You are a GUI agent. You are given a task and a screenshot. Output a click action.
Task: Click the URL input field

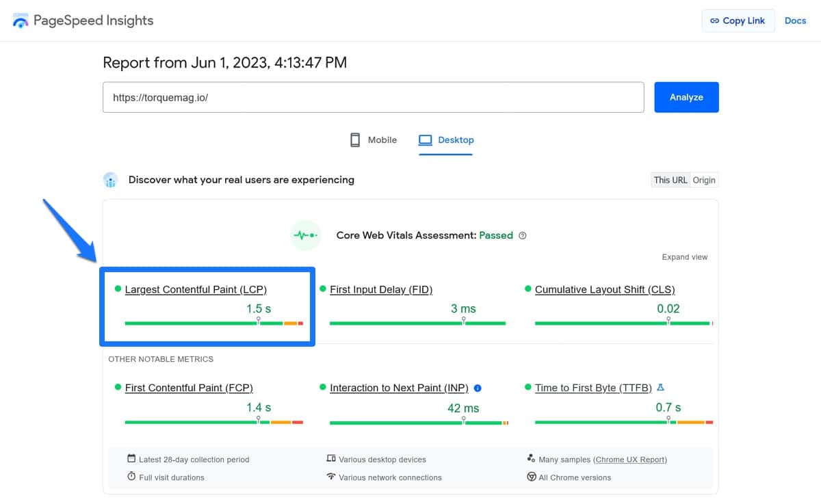pyautogui.click(x=373, y=97)
